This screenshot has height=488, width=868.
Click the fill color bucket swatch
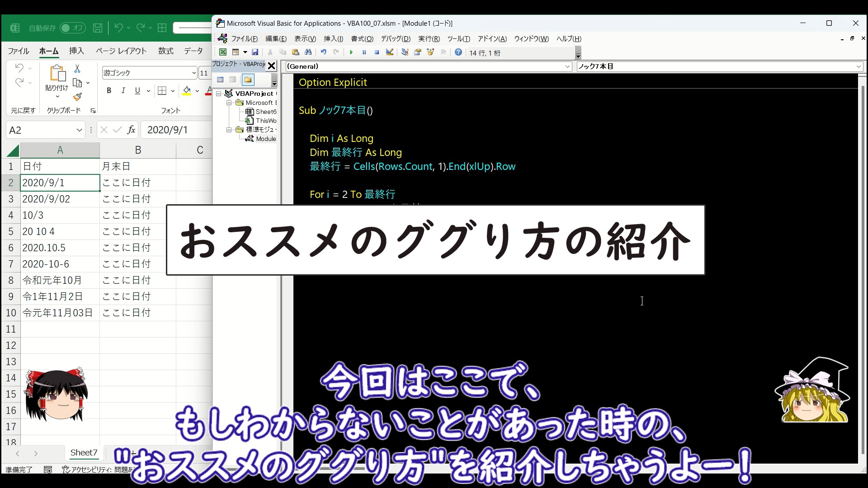pyautogui.click(x=187, y=91)
